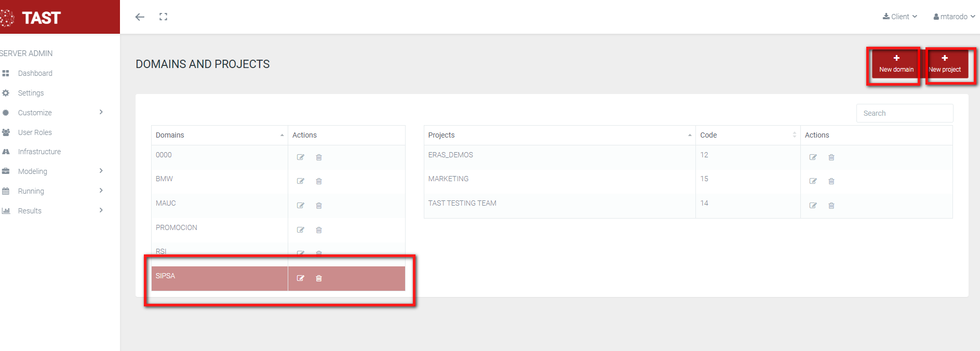Click the Search input field
The height and width of the screenshot is (351, 980).
[x=904, y=113]
